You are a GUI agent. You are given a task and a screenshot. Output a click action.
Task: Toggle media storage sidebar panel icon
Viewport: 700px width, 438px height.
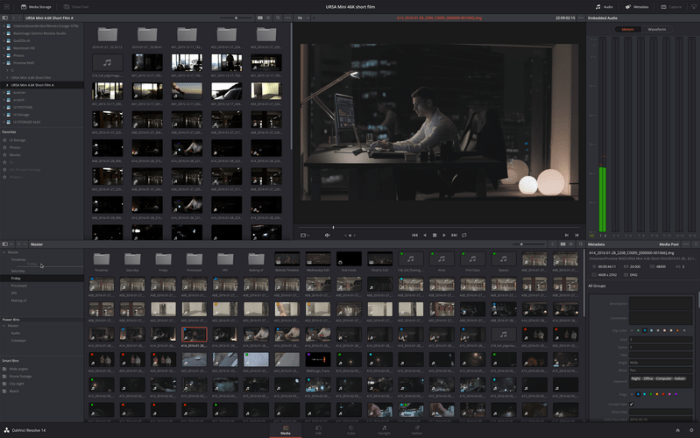point(5,18)
